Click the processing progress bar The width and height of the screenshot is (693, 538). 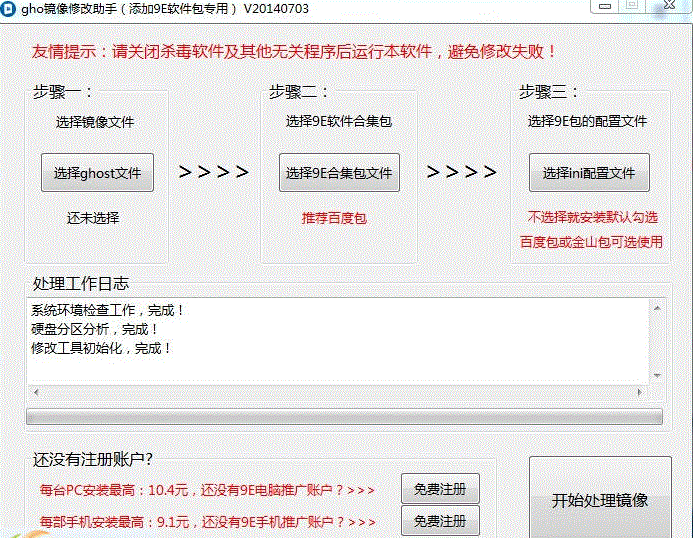click(x=344, y=416)
